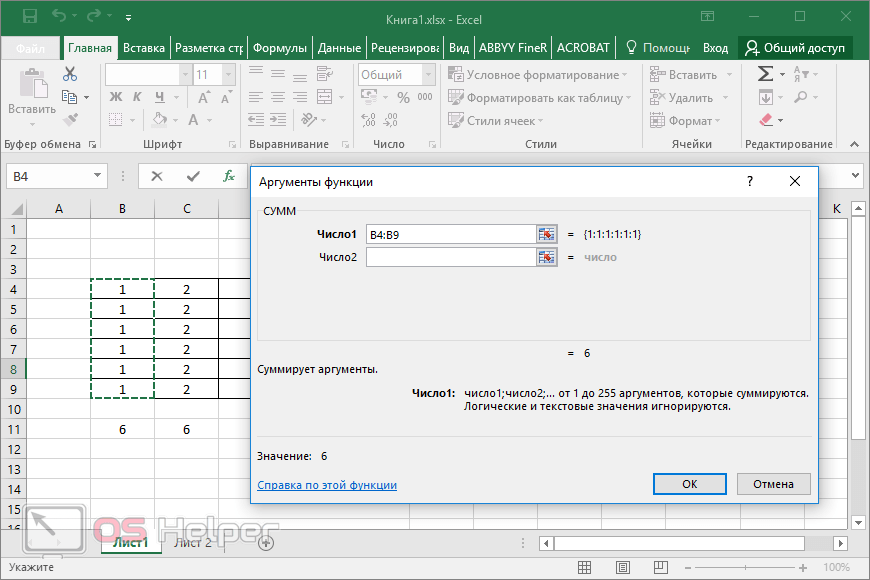
Task: Toggle italic formatting with the К button
Action: click(x=136, y=97)
